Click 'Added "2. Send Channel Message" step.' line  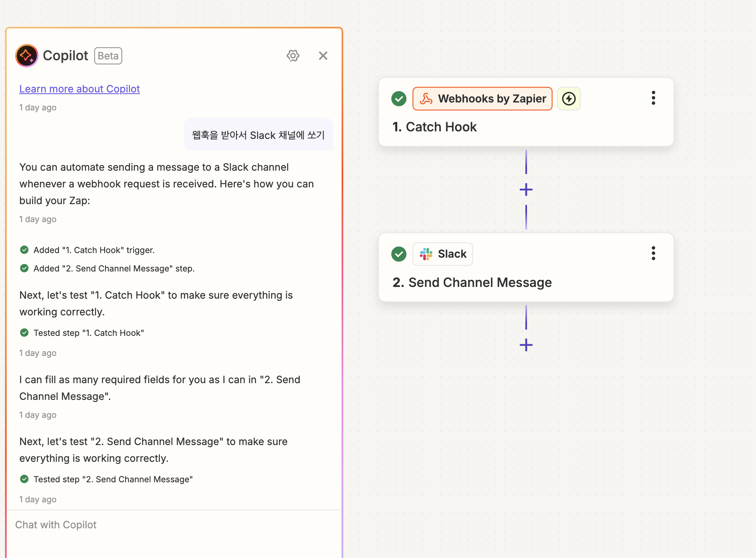[108, 269]
